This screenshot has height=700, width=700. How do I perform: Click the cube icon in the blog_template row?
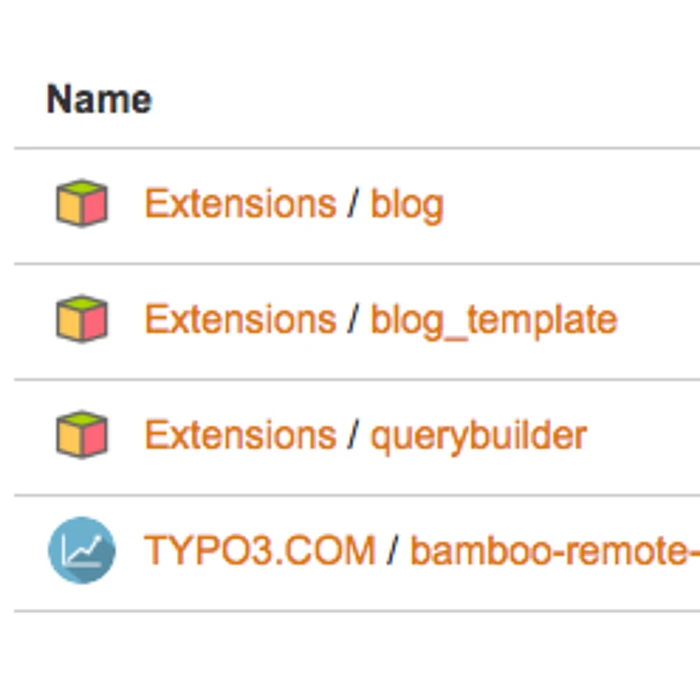[x=81, y=320]
